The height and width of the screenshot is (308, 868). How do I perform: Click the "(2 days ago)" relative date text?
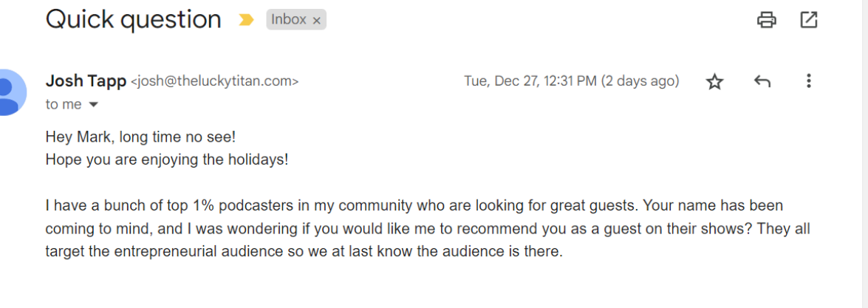(640, 81)
